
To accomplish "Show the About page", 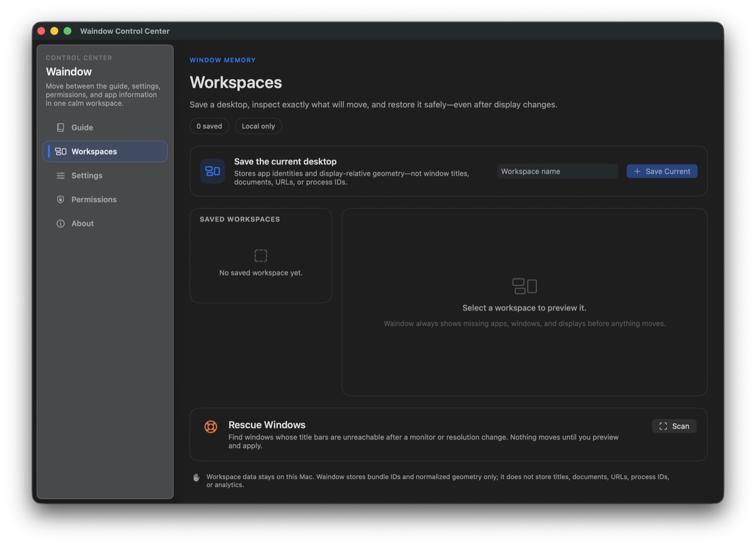I will point(105,224).
